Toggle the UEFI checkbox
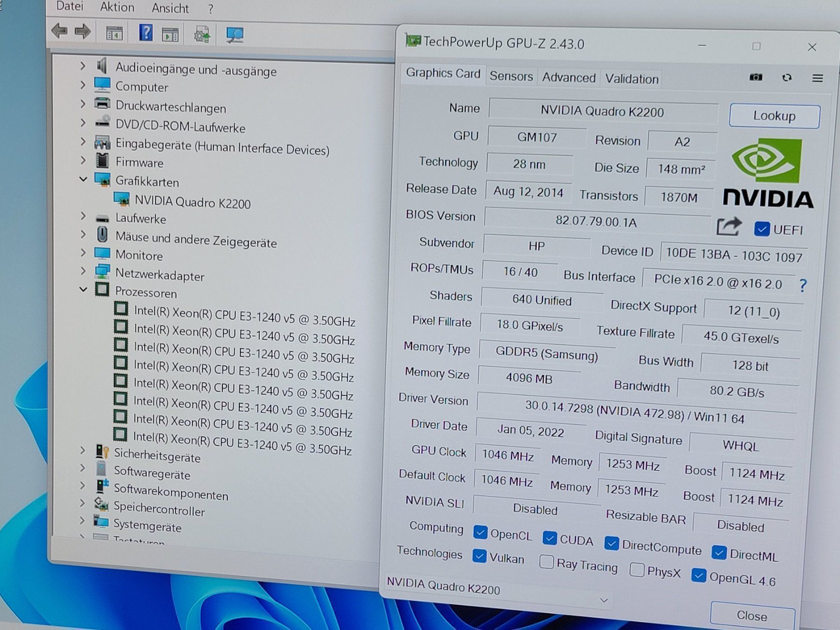 (x=762, y=229)
